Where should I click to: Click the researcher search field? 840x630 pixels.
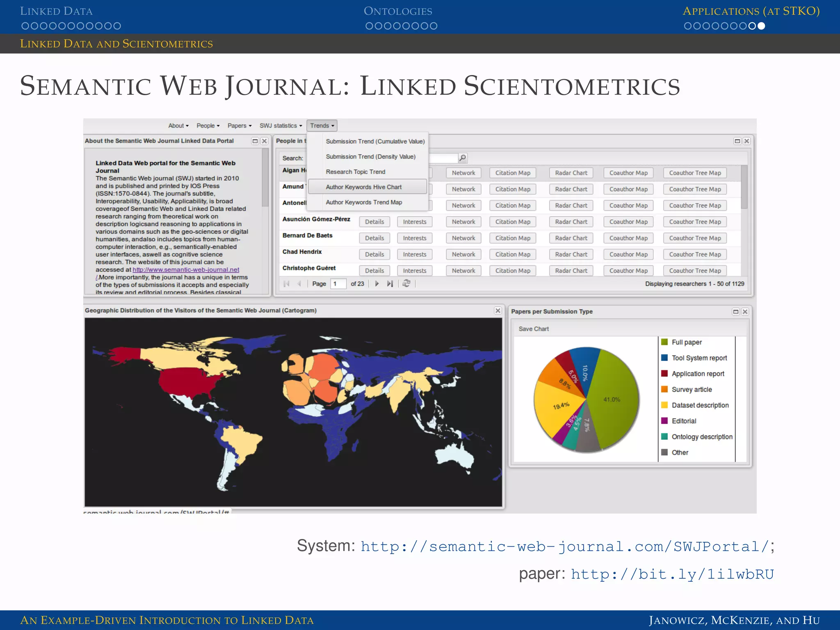[443, 158]
